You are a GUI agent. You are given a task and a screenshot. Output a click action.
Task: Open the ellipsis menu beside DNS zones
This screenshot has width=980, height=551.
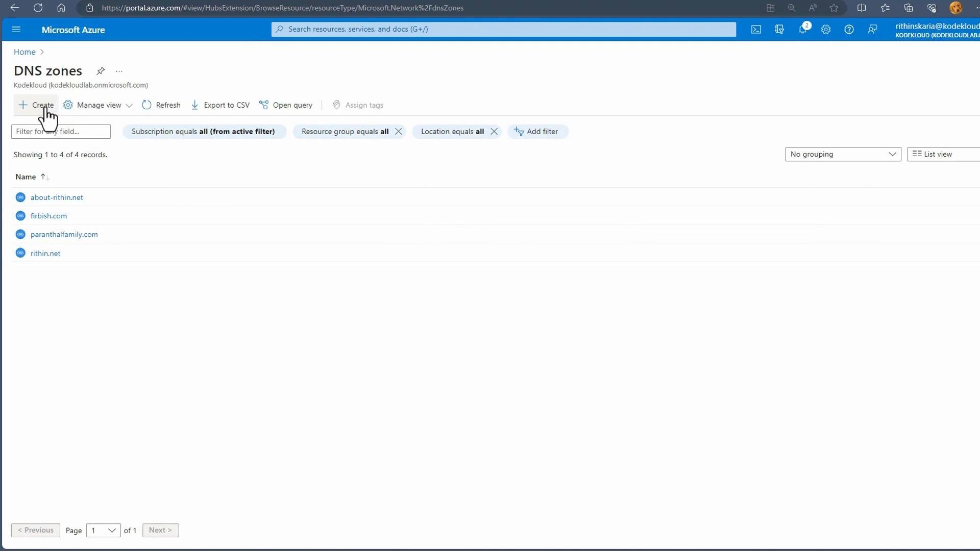[119, 71]
